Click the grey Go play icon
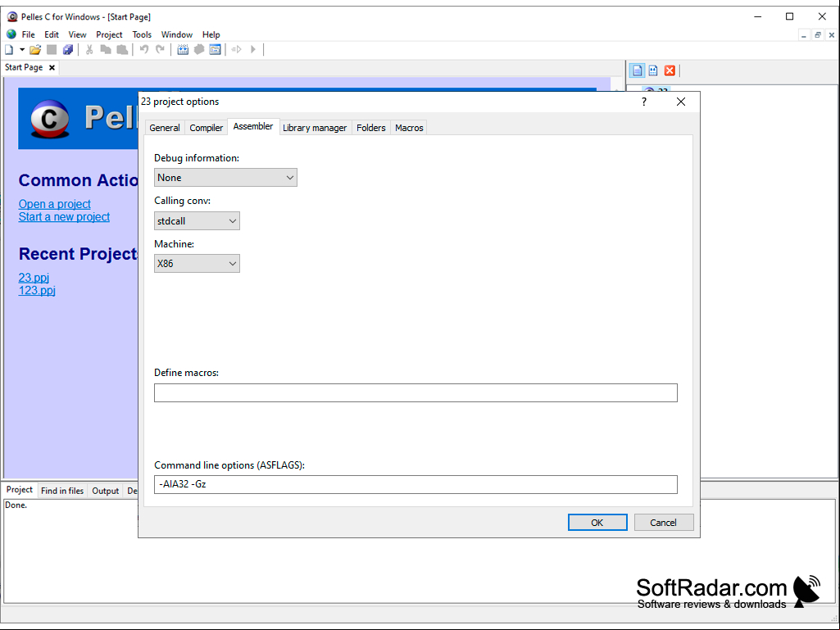This screenshot has height=630, width=840. click(253, 50)
